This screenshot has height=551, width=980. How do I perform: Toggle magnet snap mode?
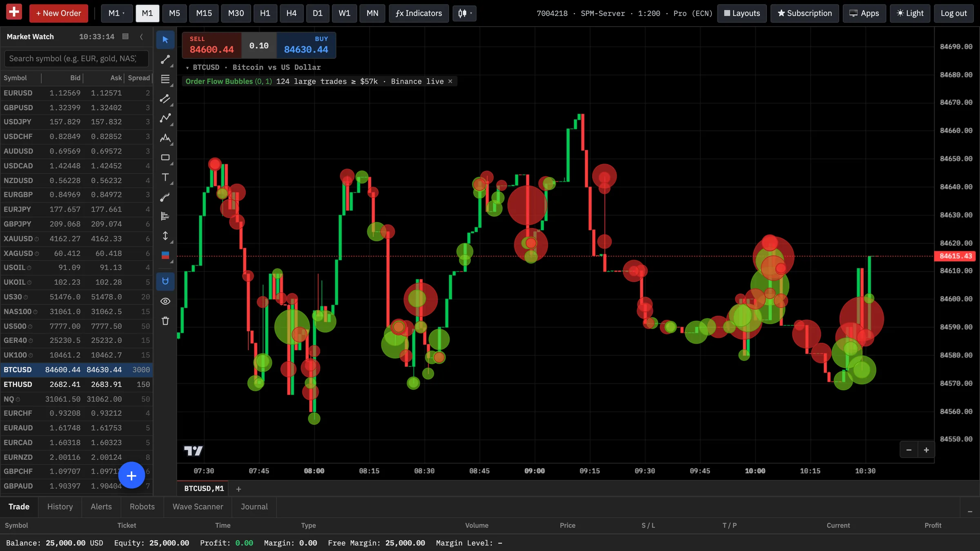[x=165, y=282]
